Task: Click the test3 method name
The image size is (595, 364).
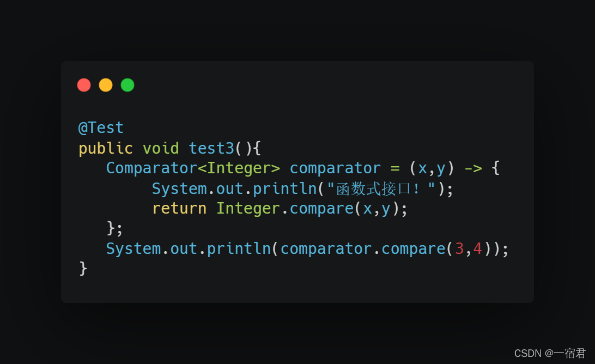Action: tap(211, 148)
